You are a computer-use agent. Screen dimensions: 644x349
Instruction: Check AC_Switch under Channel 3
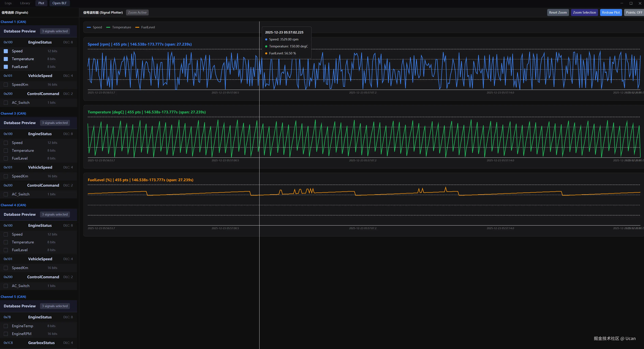(x=6, y=194)
